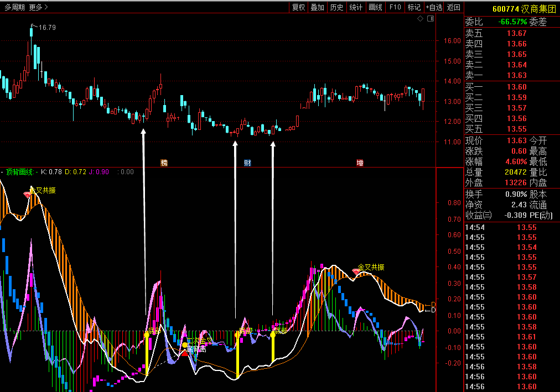Image resolution: width=560 pixels, height=392 pixels.
Task: Click the 榜 marker on the chart
Action: (x=164, y=163)
